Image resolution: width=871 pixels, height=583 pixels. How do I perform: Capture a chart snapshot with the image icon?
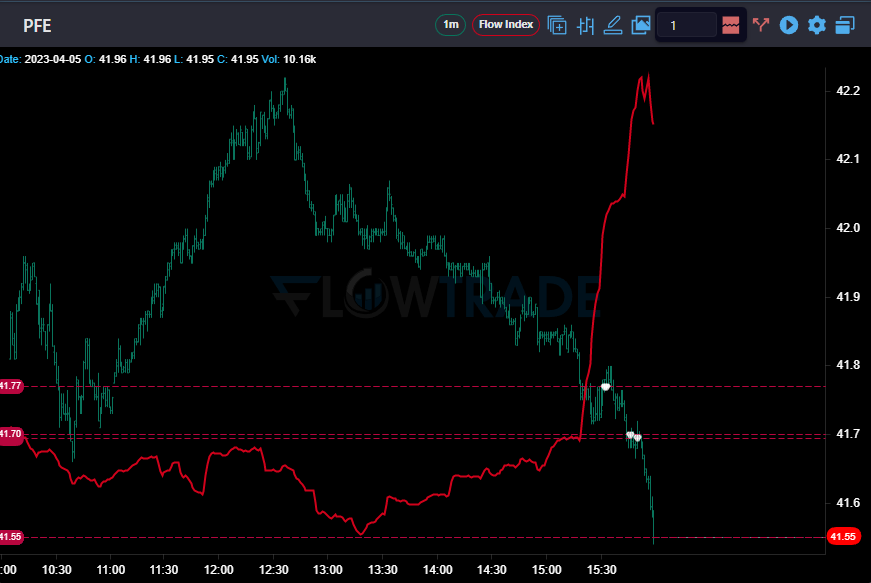(x=640, y=25)
